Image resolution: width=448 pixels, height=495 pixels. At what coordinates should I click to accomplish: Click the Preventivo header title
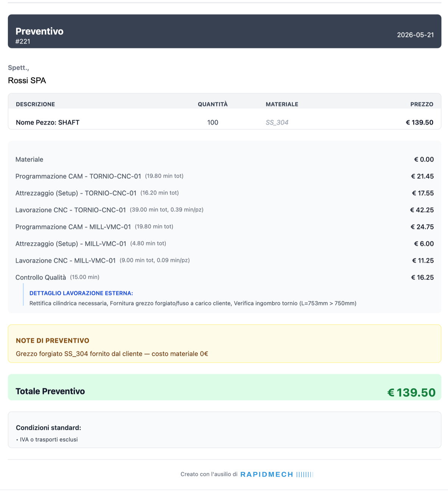(39, 31)
